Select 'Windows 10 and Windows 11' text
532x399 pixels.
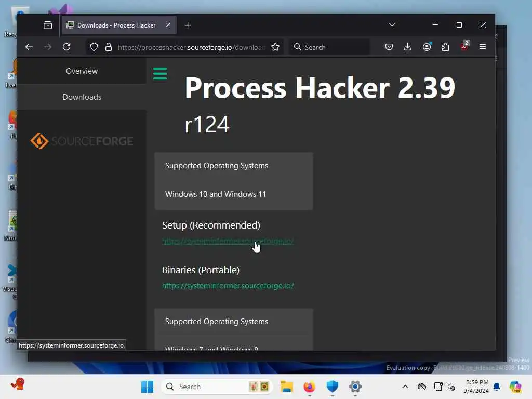click(x=216, y=194)
